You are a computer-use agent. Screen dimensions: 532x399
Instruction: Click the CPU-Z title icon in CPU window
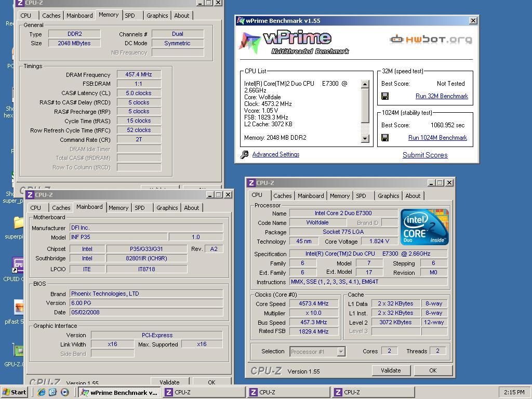[x=251, y=183]
